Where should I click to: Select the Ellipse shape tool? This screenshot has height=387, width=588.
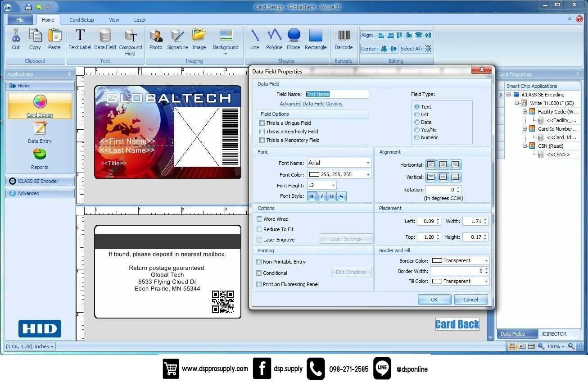[294, 40]
